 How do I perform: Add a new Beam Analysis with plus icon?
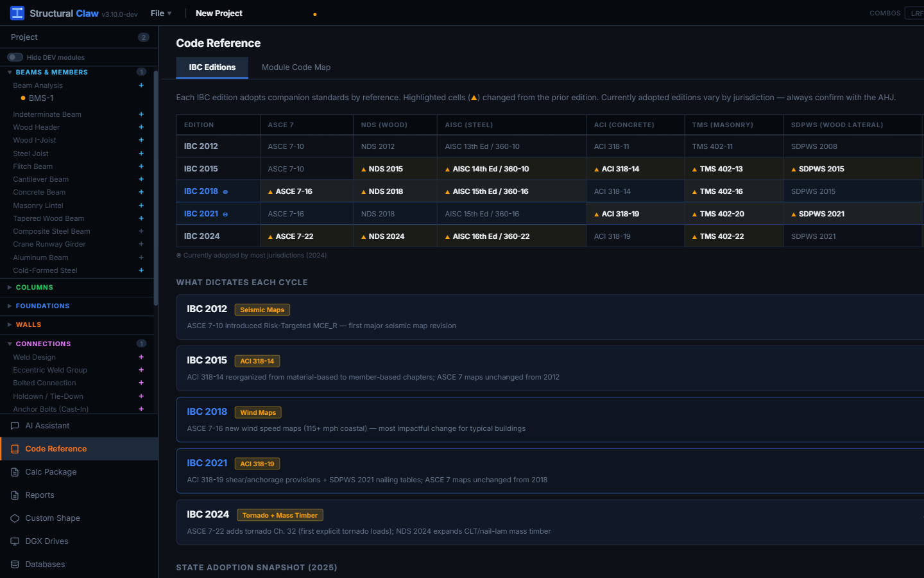pyautogui.click(x=141, y=85)
